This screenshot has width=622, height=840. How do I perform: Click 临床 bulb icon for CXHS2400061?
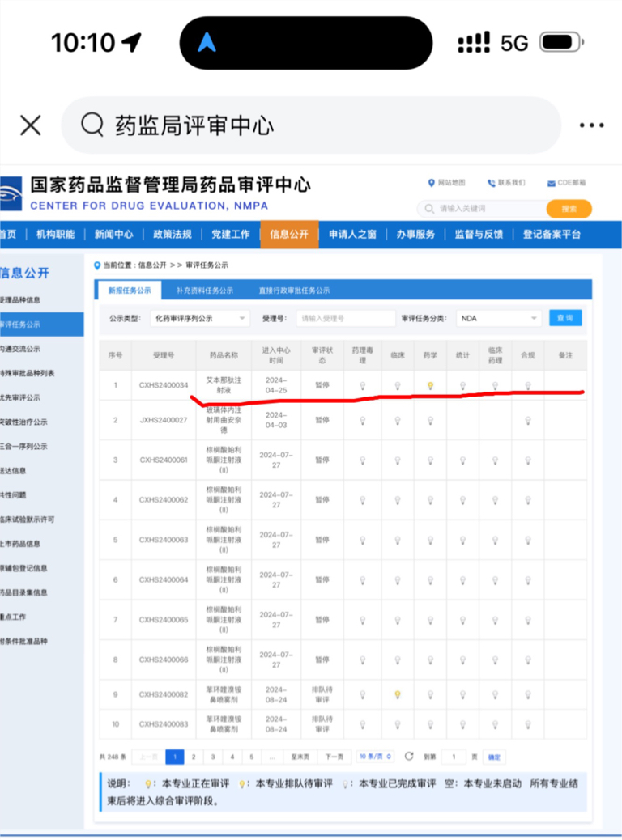(398, 460)
